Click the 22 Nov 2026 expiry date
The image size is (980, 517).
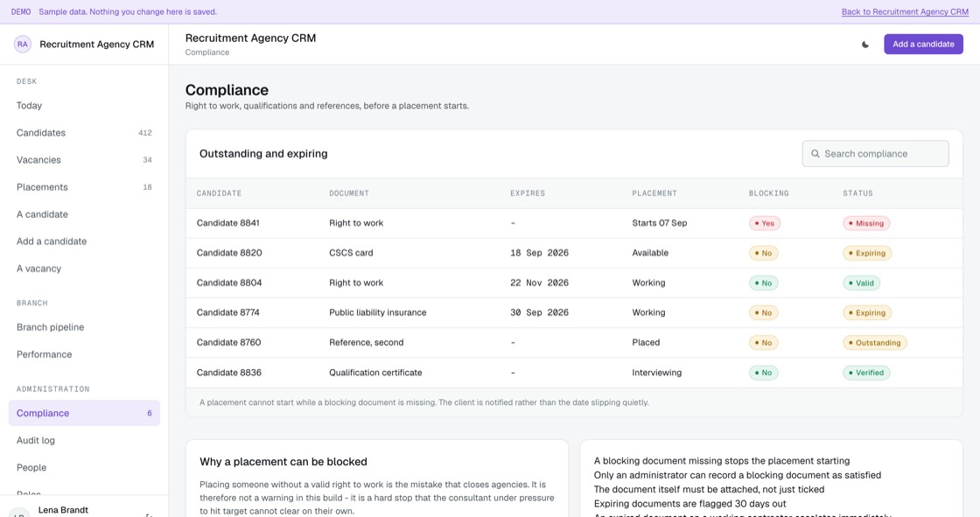539,283
